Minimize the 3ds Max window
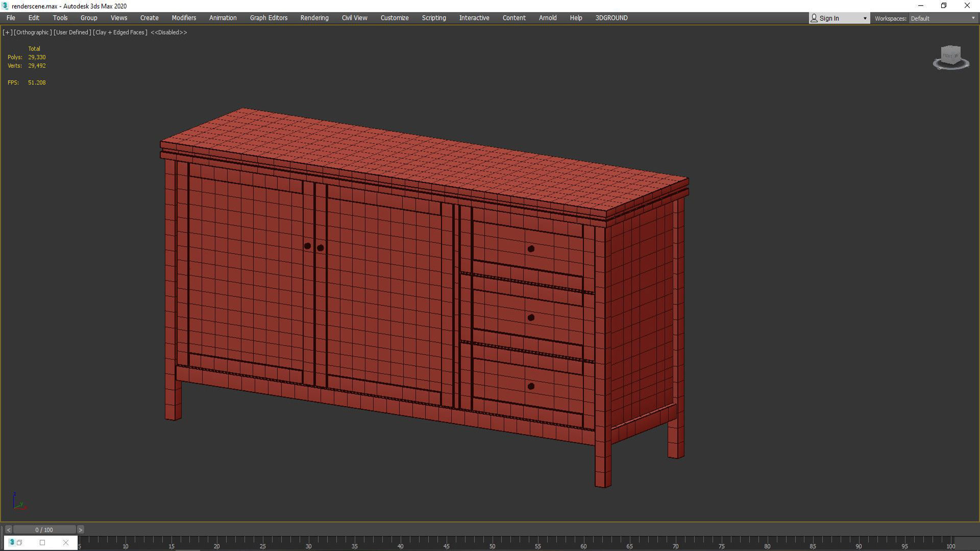 (x=921, y=6)
